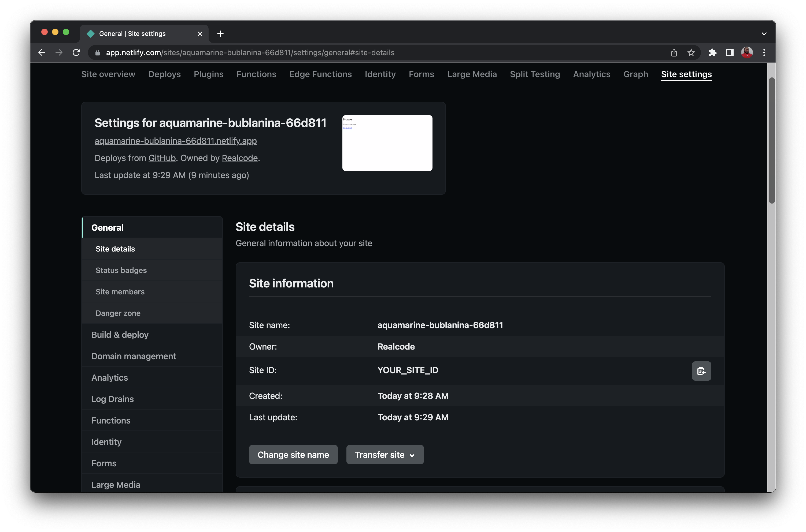The width and height of the screenshot is (806, 532).
Task: Bookmark this page with the star icon
Action: coord(691,53)
